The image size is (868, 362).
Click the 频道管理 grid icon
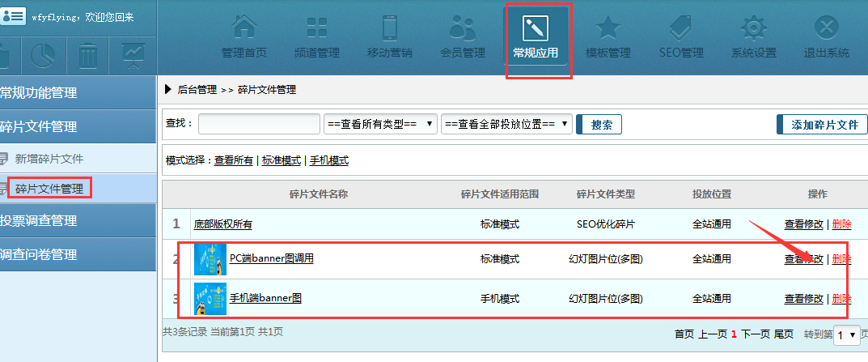(x=316, y=30)
